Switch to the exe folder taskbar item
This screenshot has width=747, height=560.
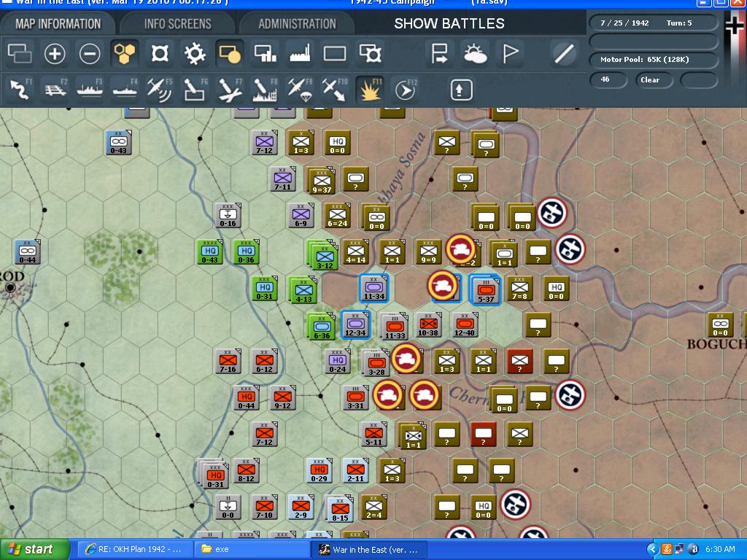coord(252,550)
